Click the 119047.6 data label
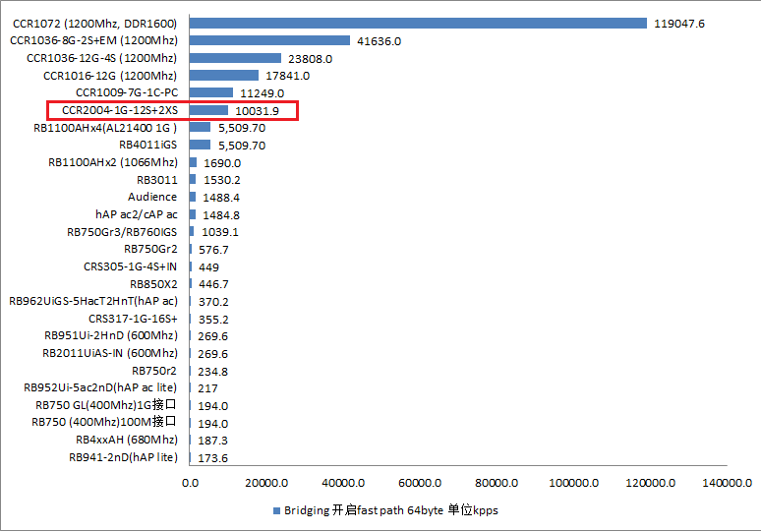This screenshot has height=532, width=761. tap(679, 24)
